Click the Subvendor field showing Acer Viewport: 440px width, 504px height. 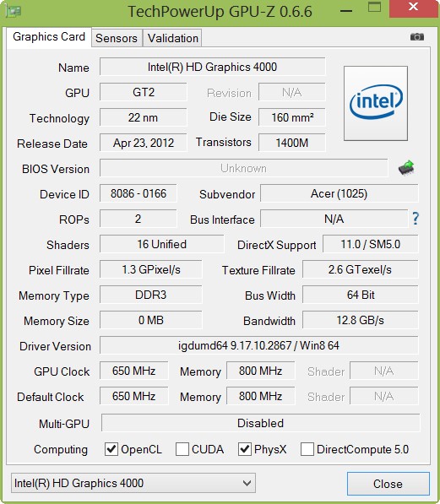(x=339, y=193)
